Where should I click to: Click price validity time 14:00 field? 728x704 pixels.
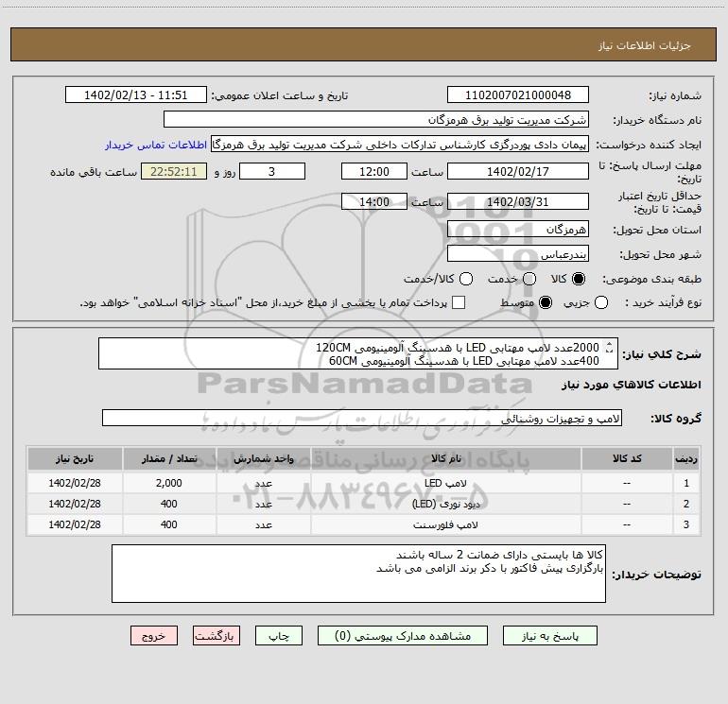374,202
